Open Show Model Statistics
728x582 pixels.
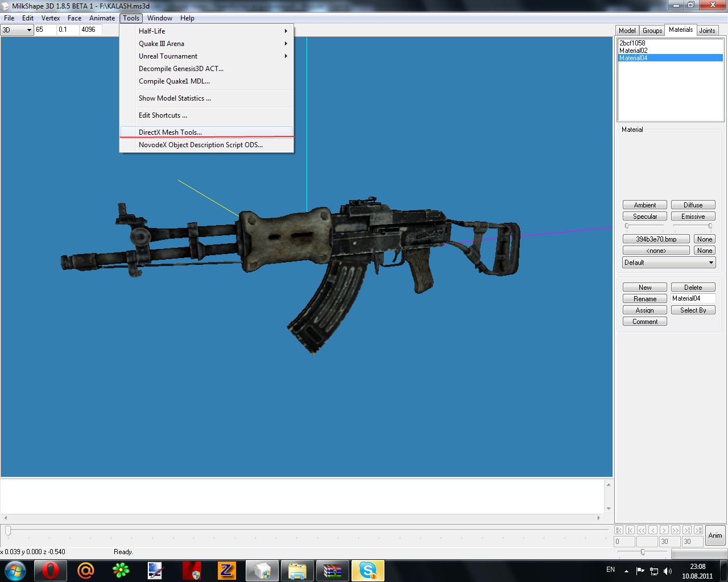click(206, 98)
